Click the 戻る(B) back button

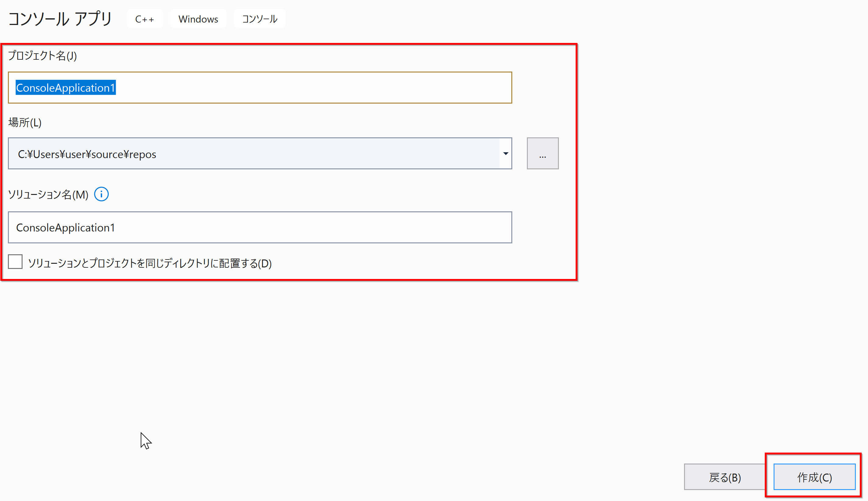coord(725,477)
